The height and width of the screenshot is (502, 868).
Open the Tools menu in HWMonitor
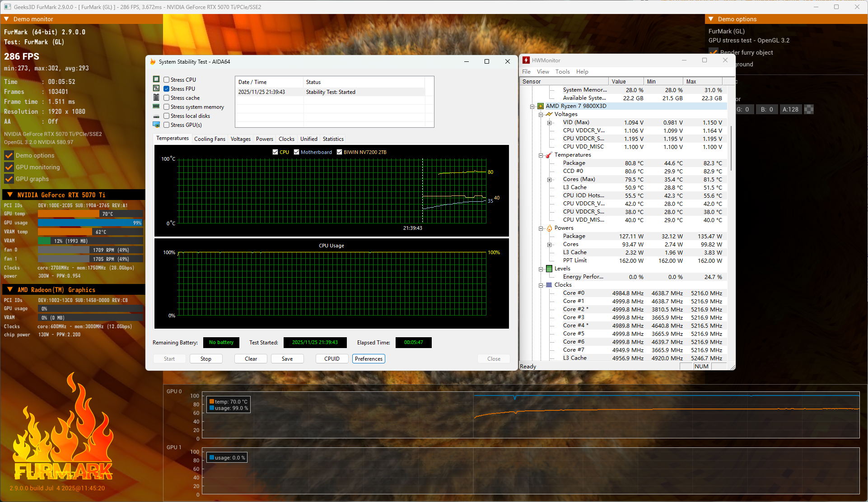coord(562,72)
